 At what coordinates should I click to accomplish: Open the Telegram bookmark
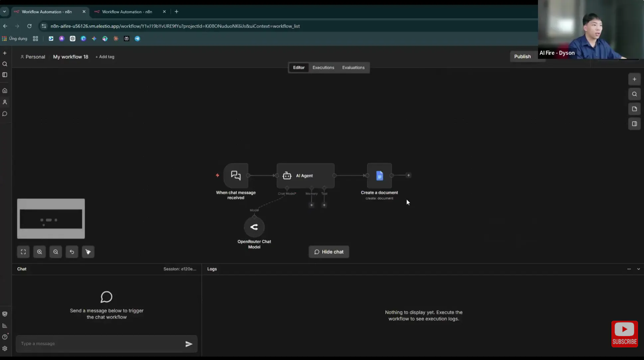click(x=137, y=39)
